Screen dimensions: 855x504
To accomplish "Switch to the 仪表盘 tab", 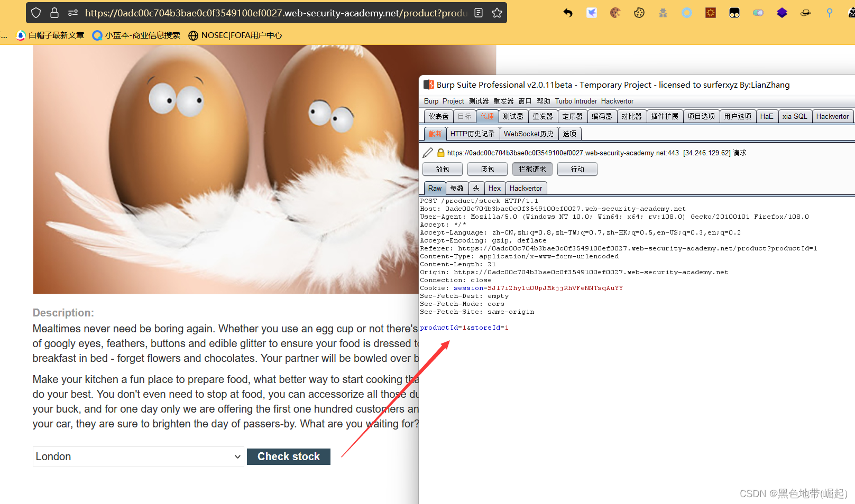I will (439, 116).
